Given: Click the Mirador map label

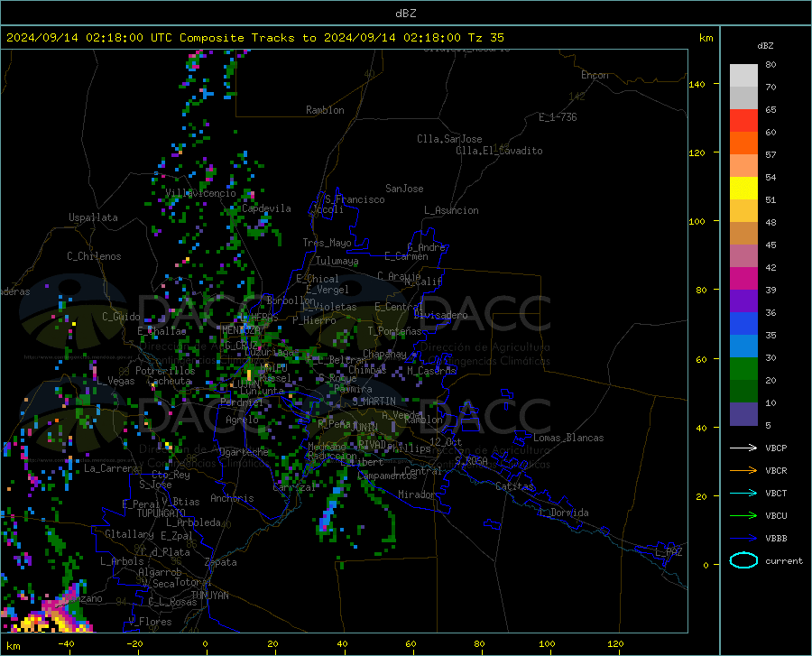Looking at the screenshot, I should [x=417, y=494].
